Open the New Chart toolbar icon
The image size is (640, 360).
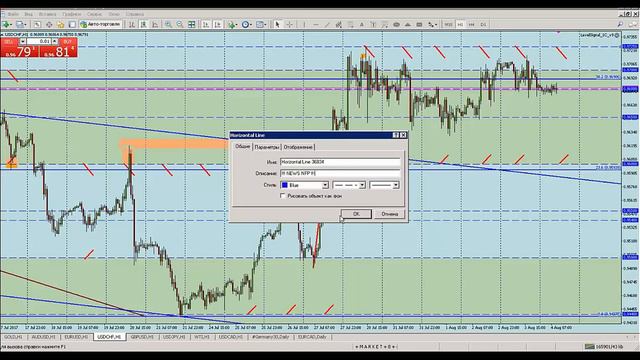7,24
